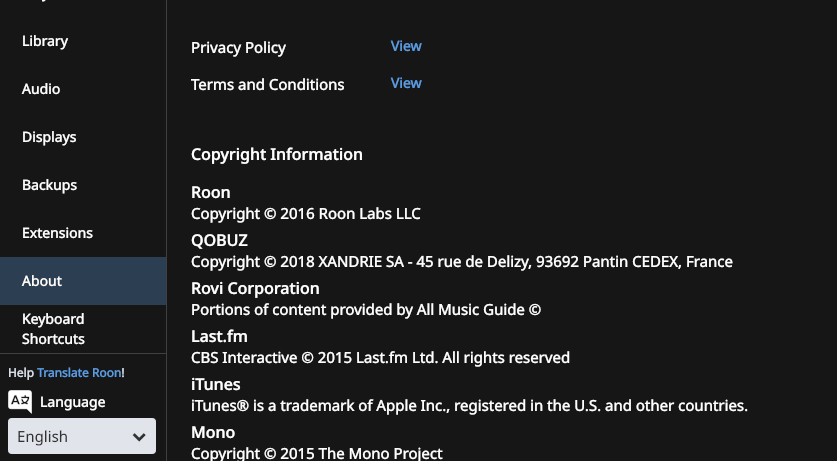Viewport: 837px width, 461px height.
Task: Click the Copyright Information heading
Action: (x=277, y=155)
